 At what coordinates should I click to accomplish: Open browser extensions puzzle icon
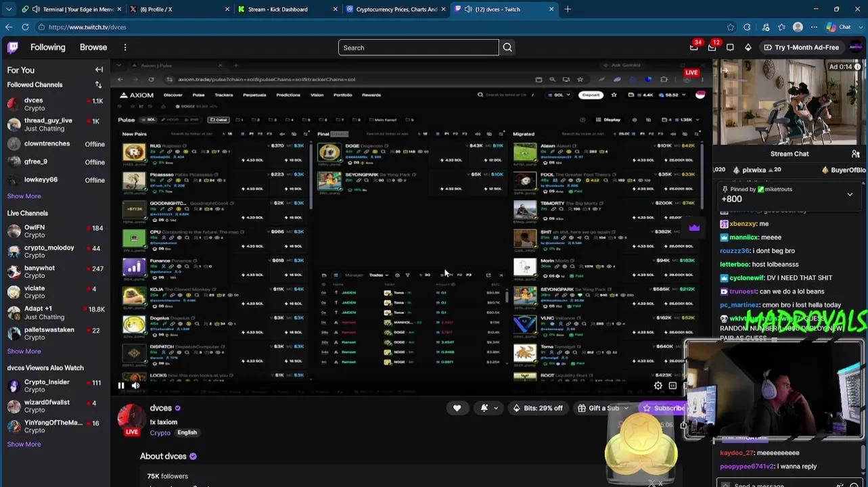click(x=747, y=27)
